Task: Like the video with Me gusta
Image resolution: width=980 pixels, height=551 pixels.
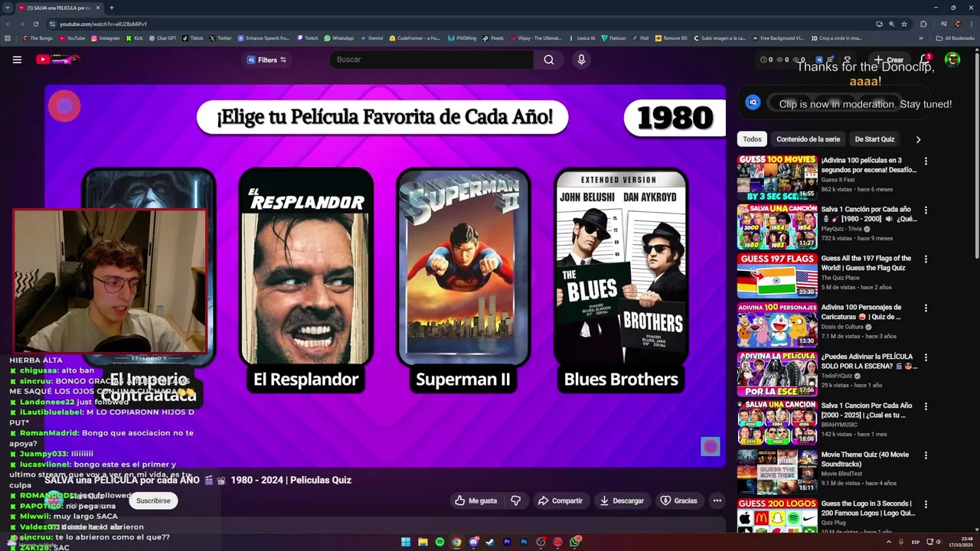Action: point(475,500)
